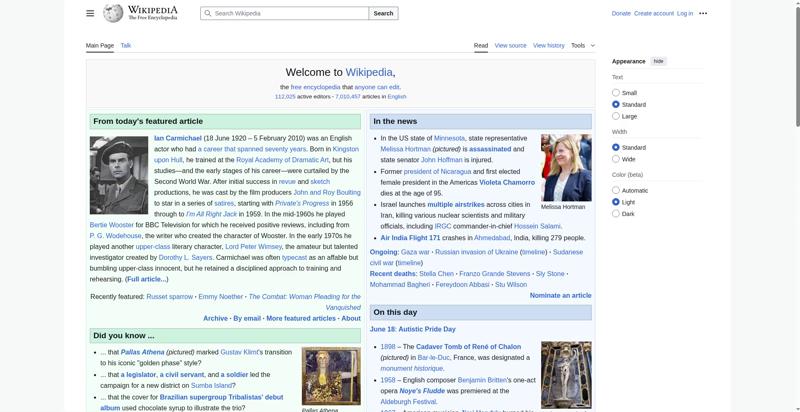Click the Nominate an article link
The image size is (800, 412).
pyautogui.click(x=561, y=296)
